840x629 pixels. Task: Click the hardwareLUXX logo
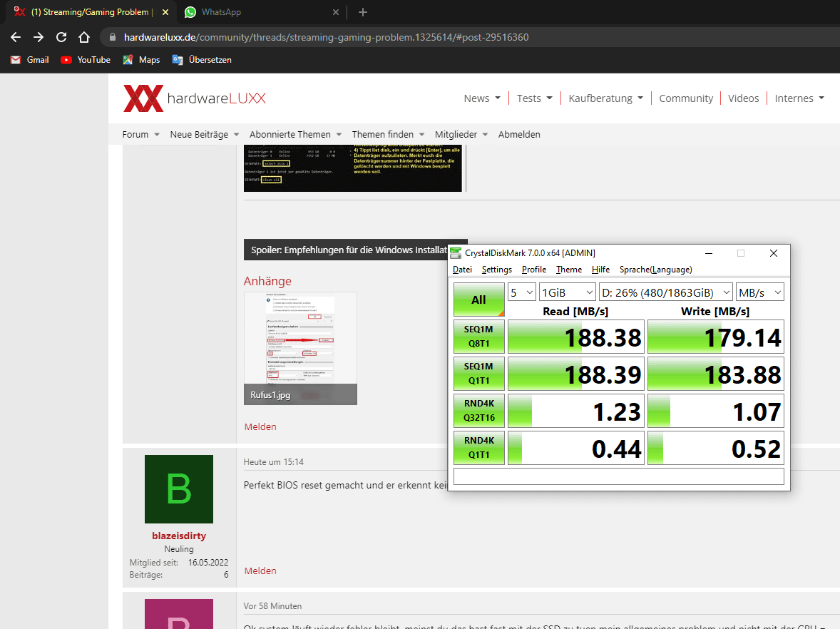click(x=195, y=98)
